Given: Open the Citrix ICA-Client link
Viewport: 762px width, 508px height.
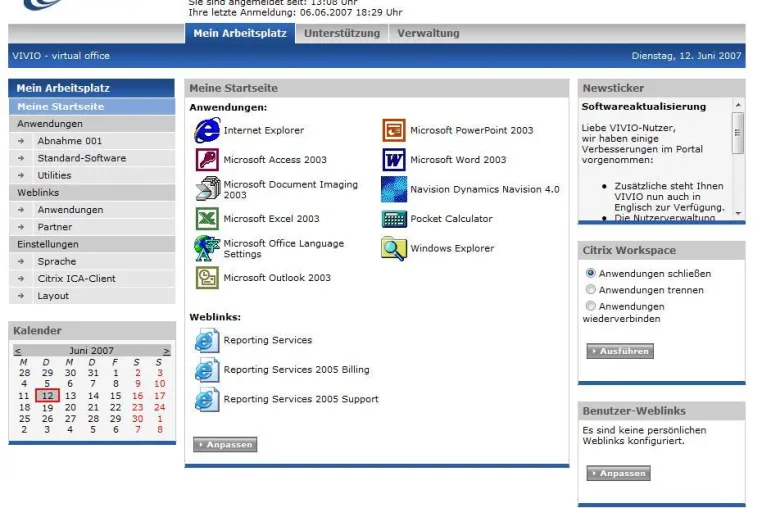Looking at the screenshot, I should click(77, 279).
